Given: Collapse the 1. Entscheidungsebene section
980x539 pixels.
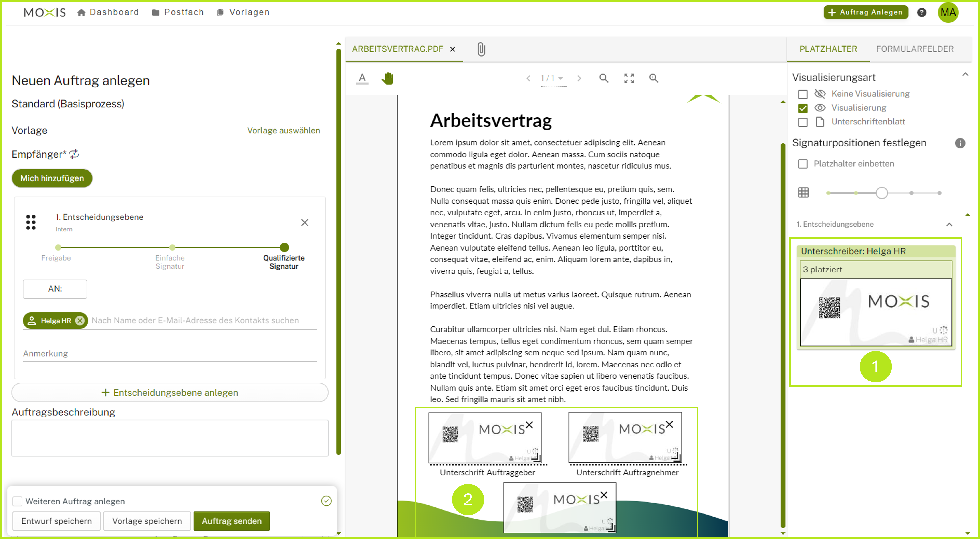Looking at the screenshot, I should tap(950, 224).
